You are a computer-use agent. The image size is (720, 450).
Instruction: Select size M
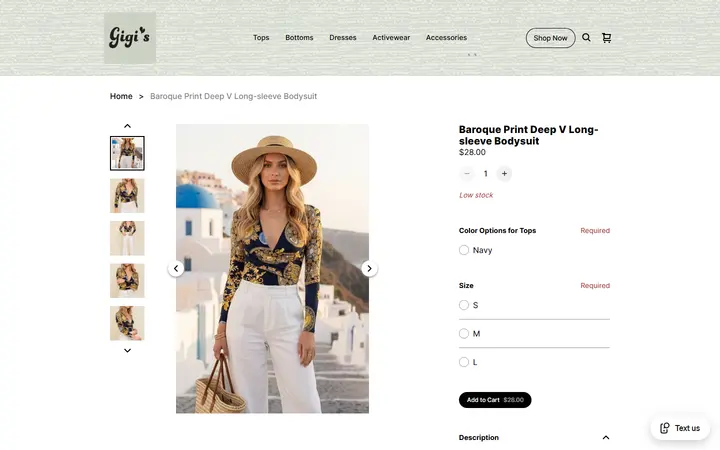tap(464, 334)
